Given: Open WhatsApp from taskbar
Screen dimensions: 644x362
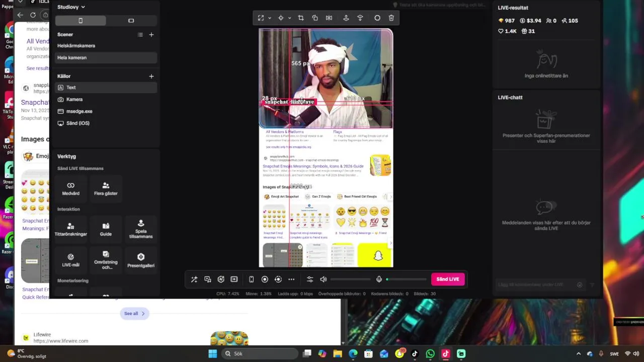Looking at the screenshot, I should click(x=430, y=354).
